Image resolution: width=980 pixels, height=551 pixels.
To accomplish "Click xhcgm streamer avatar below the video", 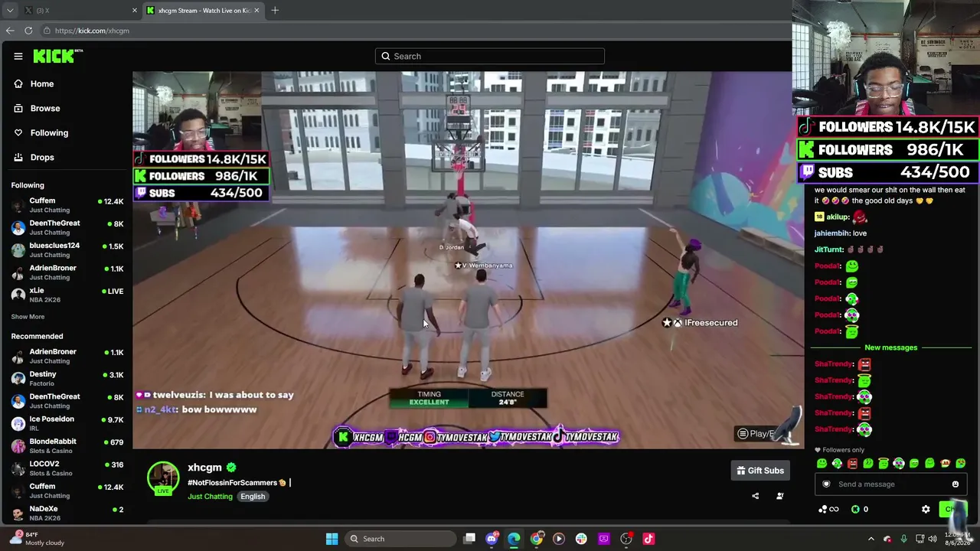I will [x=163, y=478].
